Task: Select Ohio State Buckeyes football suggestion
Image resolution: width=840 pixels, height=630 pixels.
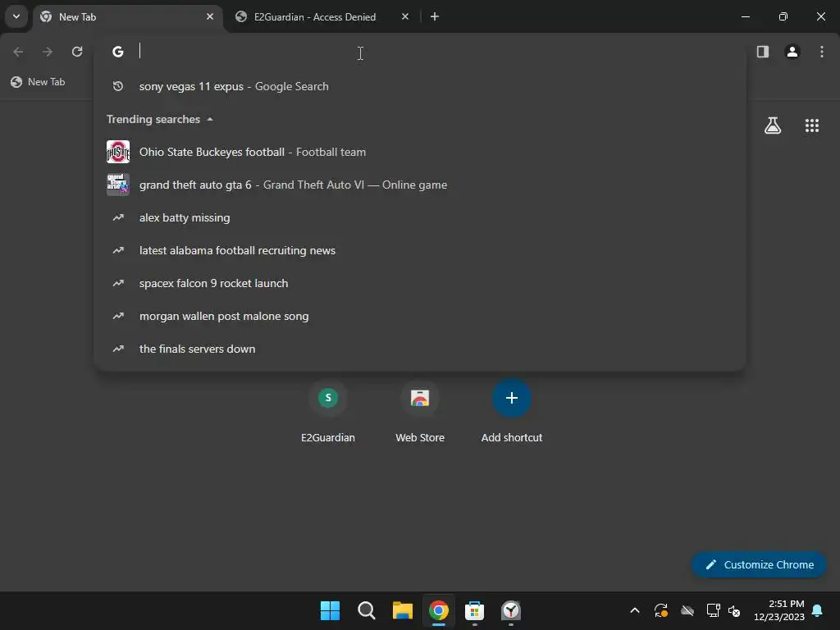Action: click(x=420, y=152)
